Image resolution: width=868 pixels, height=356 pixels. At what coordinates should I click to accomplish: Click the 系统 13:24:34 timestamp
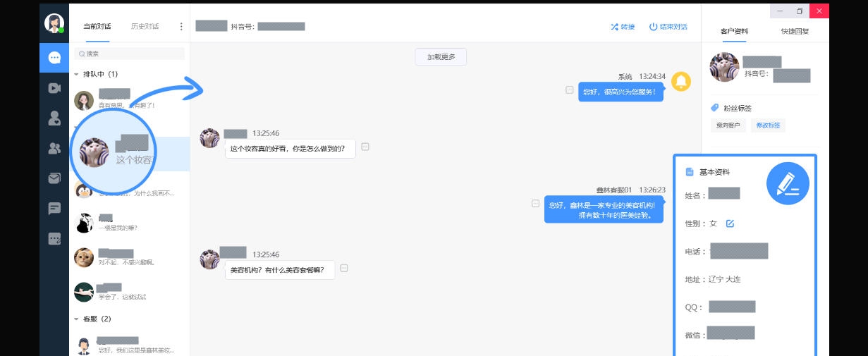pyautogui.click(x=642, y=76)
